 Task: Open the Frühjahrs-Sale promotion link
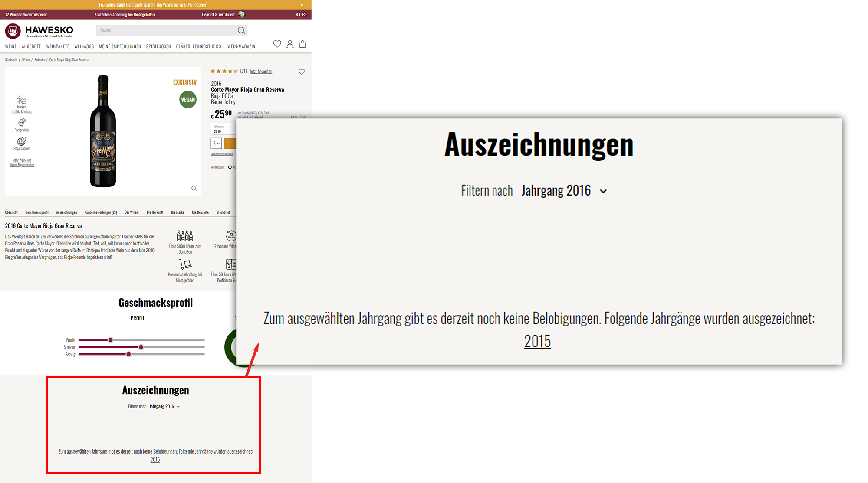pos(153,5)
